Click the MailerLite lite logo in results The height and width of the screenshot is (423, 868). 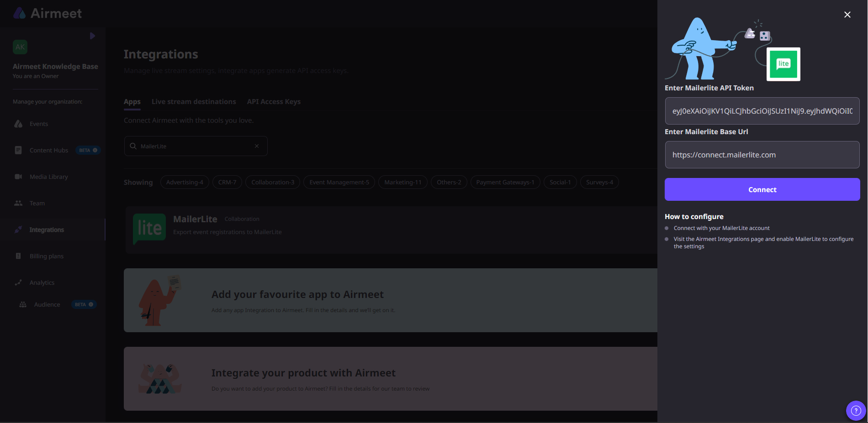point(149,229)
